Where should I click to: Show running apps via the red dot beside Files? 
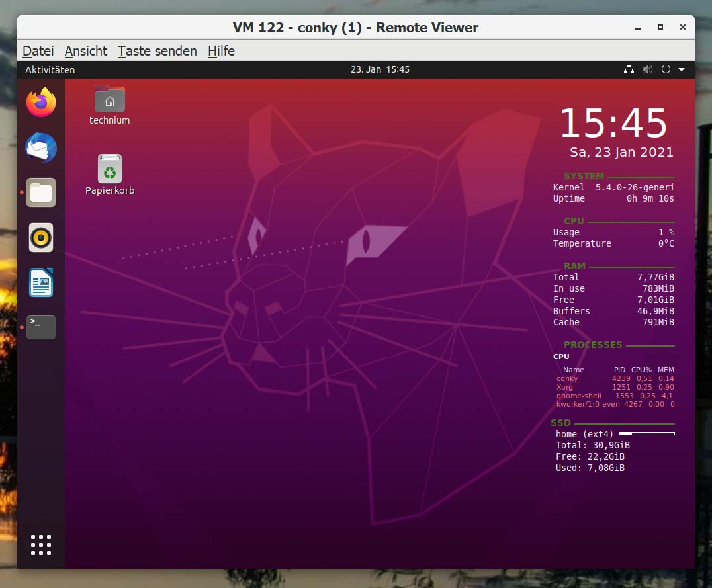coord(21,192)
